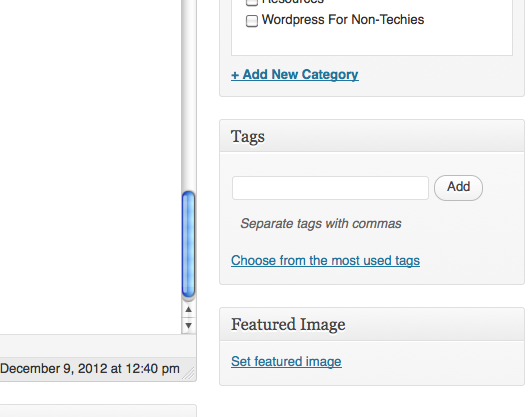Click the partially visible panel below editor
Screen dimensions: 530x417
(x=98, y=411)
